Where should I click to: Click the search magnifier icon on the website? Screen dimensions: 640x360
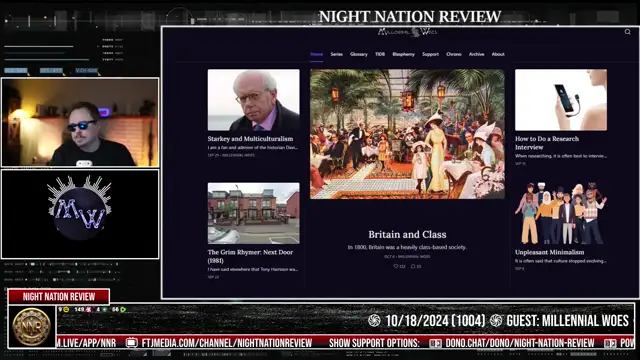coord(627,32)
